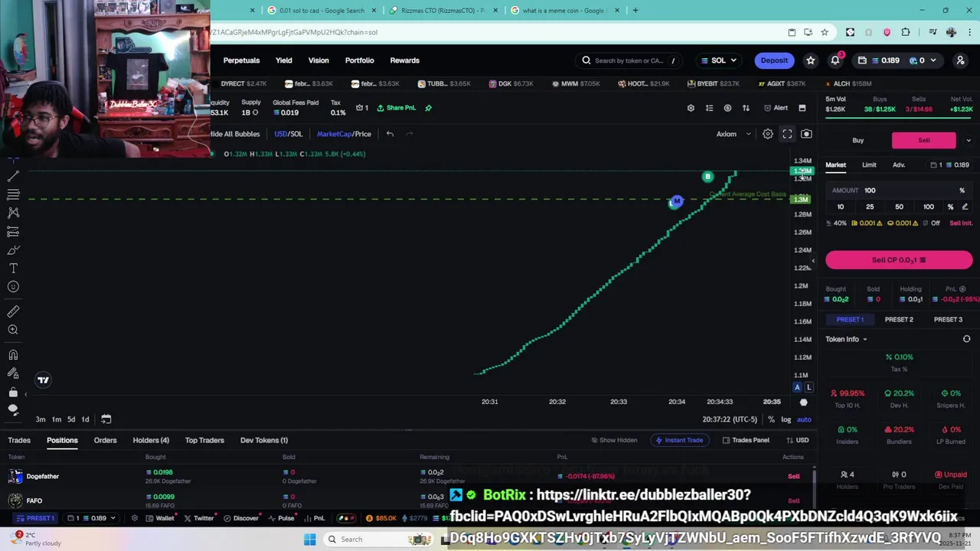Toggle percent scale on chart

771,419
